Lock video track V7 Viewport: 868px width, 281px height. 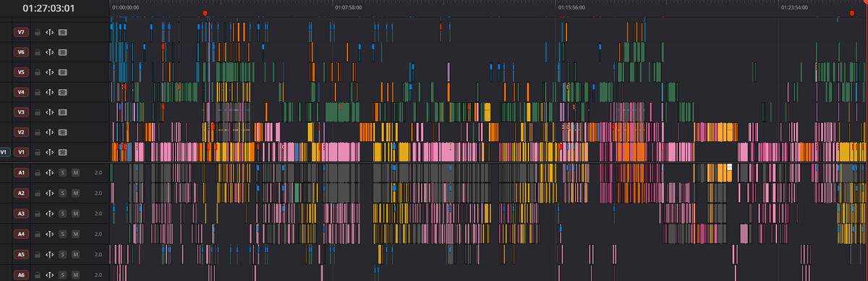37,33
